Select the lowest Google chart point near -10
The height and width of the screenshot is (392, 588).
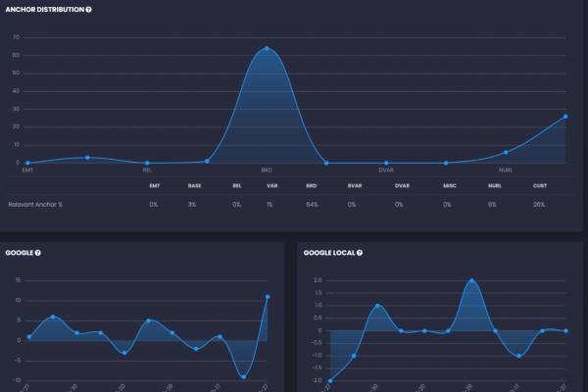244,377
